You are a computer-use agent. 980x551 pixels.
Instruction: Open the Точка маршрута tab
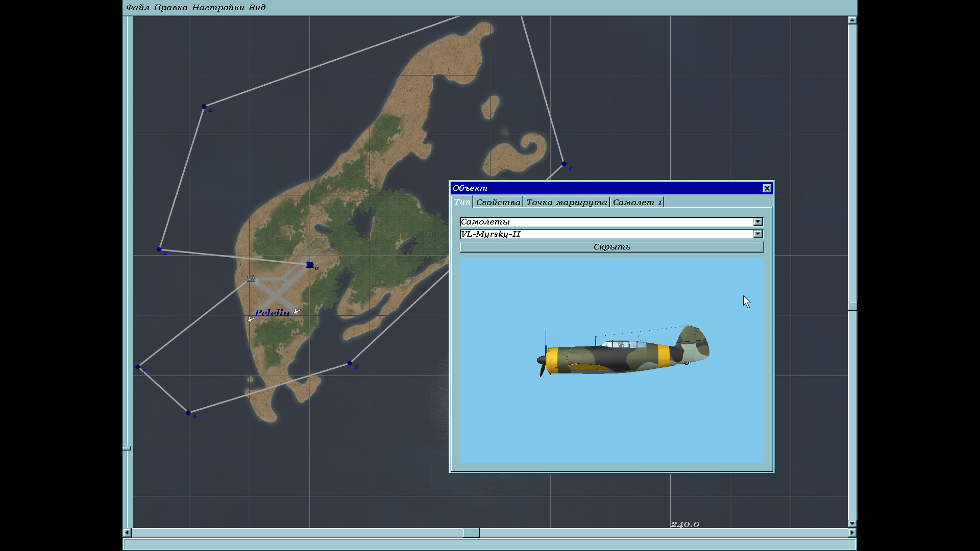567,203
